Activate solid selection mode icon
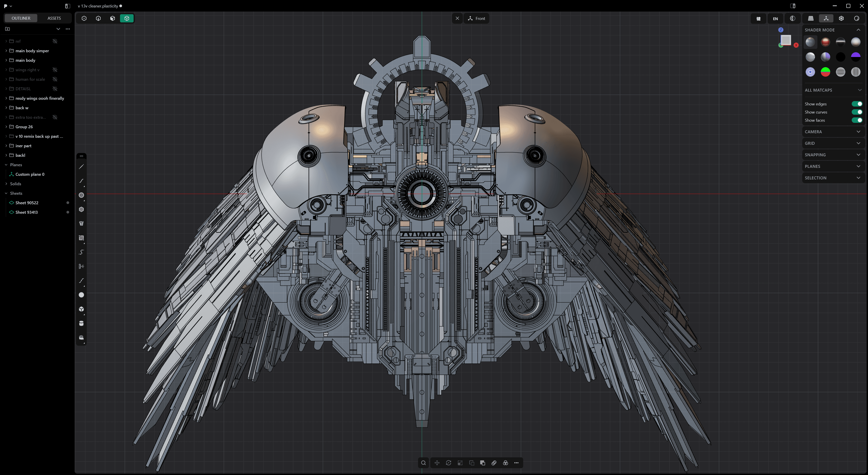Screen dimensions: 868x475 coord(127,18)
